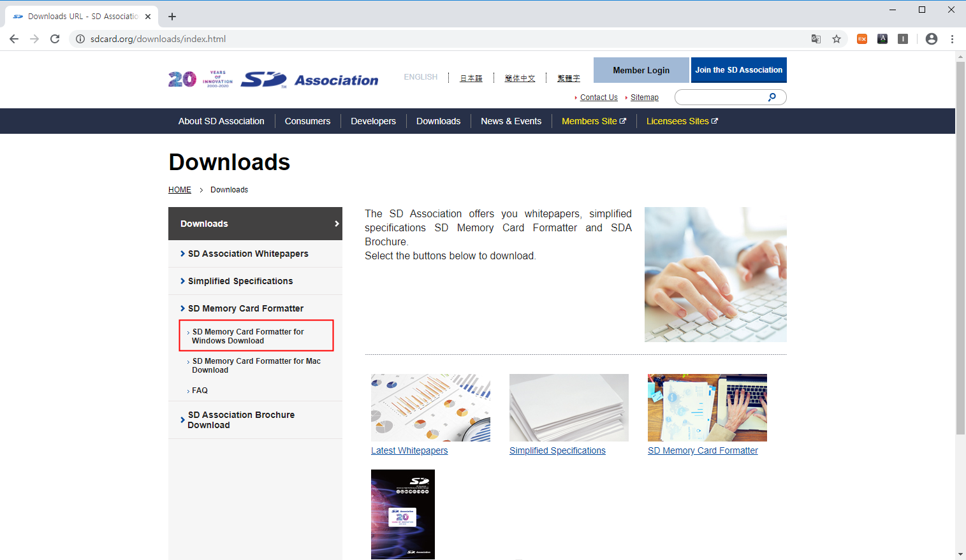Image resolution: width=966 pixels, height=560 pixels.
Task: Open Simplified Specifications sidebar item
Action: [255, 281]
